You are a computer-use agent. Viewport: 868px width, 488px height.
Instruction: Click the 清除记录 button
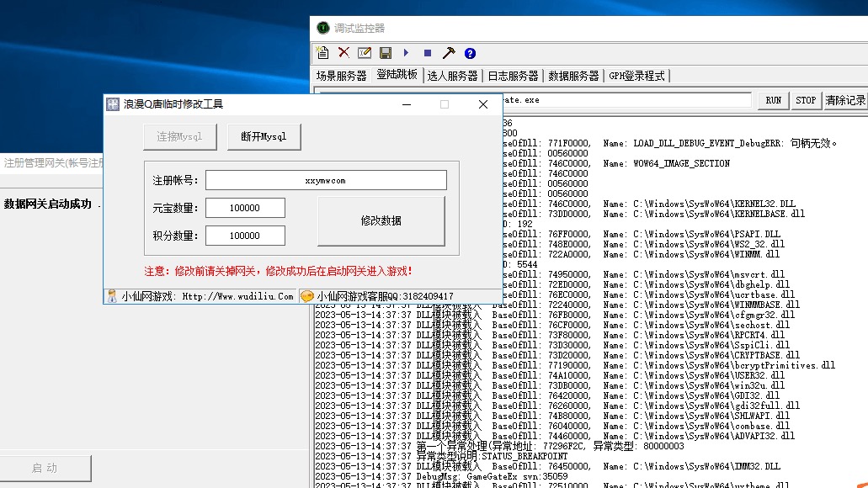pyautogui.click(x=845, y=100)
